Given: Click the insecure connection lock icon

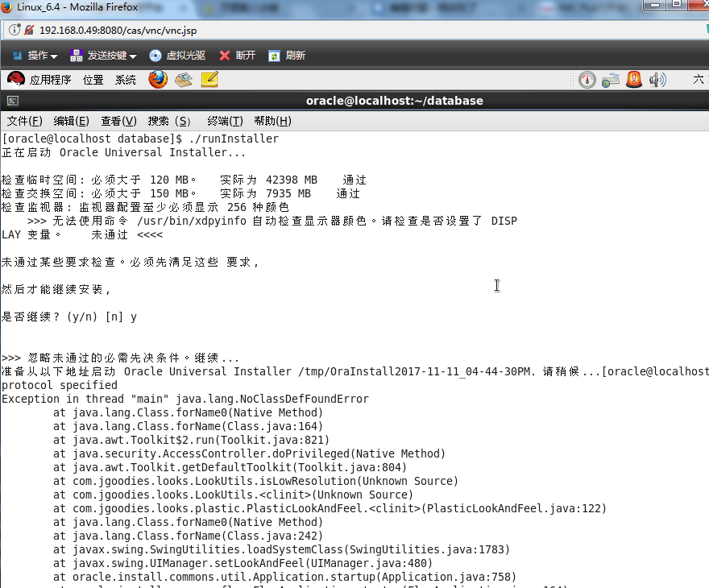Looking at the screenshot, I should (29, 30).
